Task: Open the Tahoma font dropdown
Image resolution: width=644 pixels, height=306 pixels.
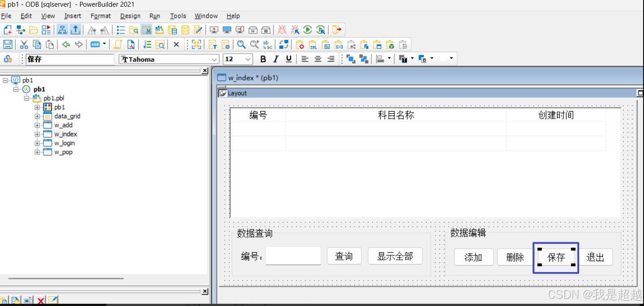Action: click(x=215, y=59)
